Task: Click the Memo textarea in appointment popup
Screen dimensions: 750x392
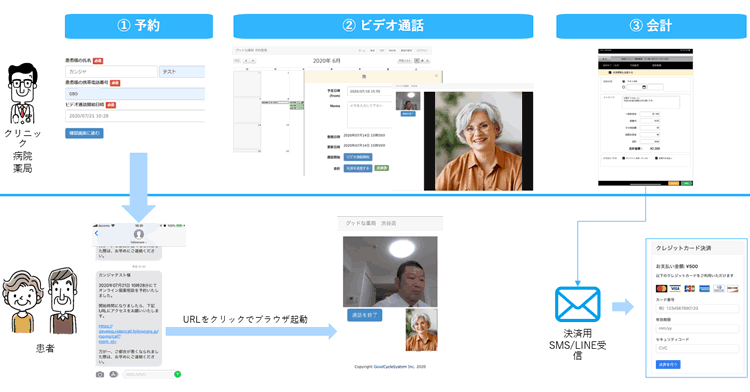Action: coord(369,115)
